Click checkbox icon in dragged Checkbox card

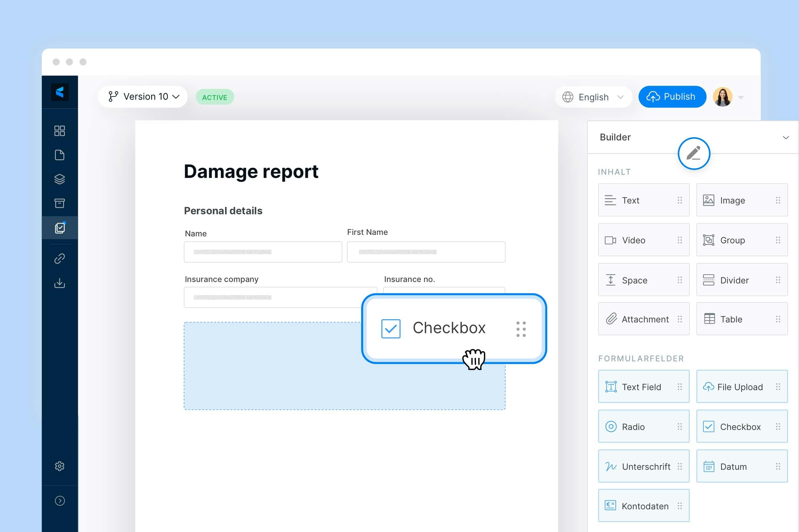(x=390, y=329)
